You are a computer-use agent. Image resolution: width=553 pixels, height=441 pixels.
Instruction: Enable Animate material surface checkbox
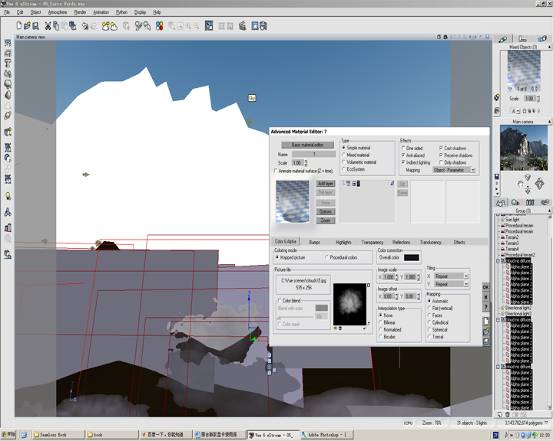[x=276, y=171]
